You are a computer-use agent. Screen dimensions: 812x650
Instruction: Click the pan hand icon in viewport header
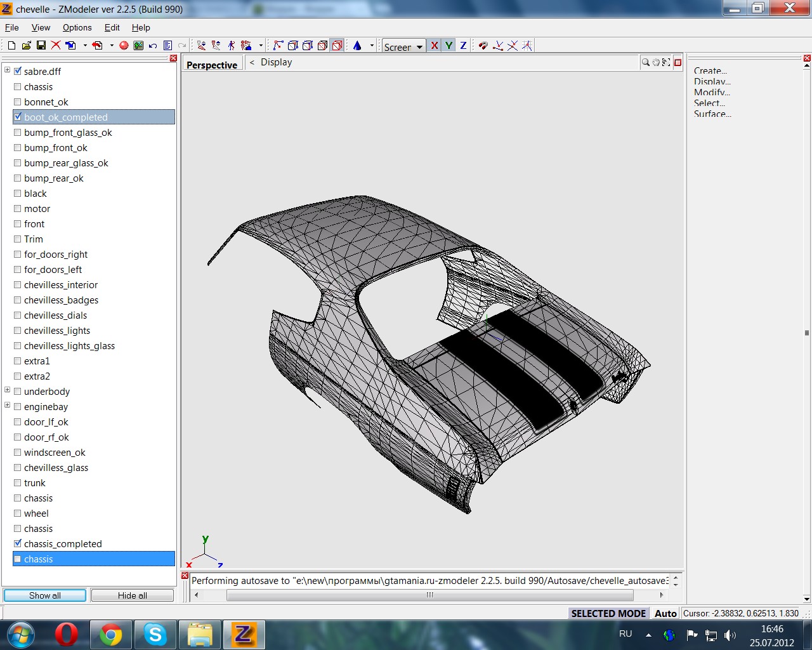[x=655, y=62]
